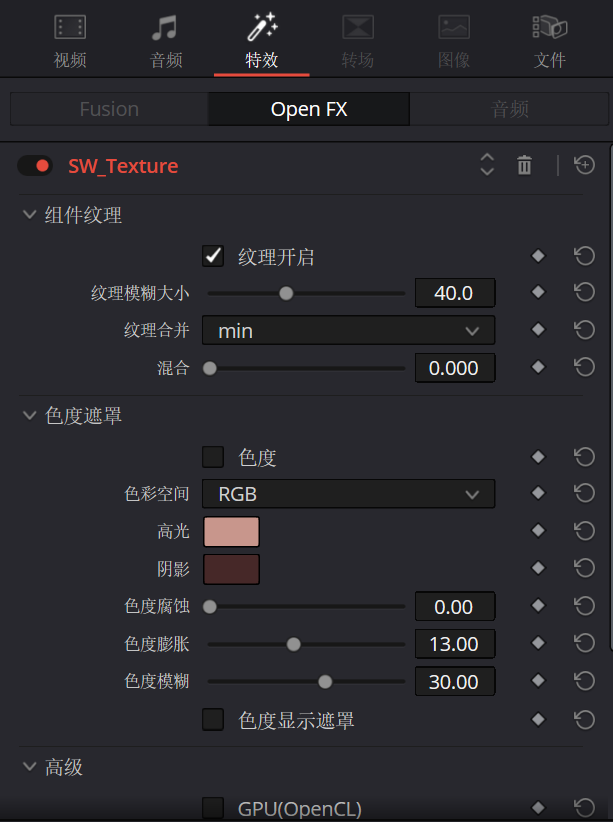Select the Open FX sub-tab
Viewport: 613px width, 822px height.
click(309, 109)
